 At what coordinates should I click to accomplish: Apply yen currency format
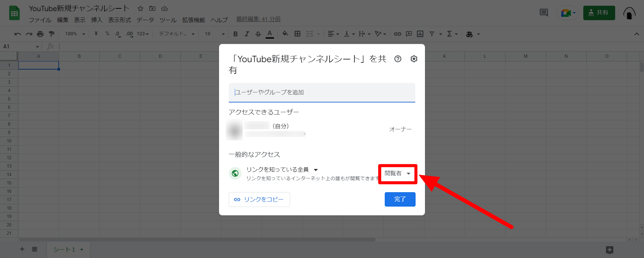coord(96,34)
